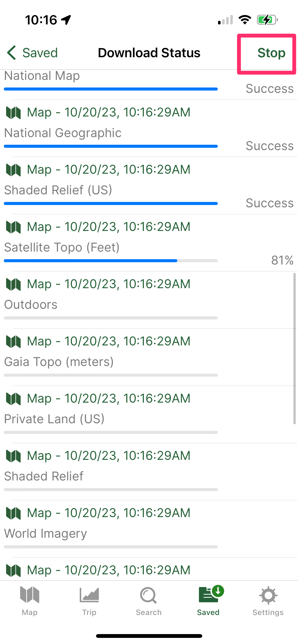Viewport: 298px width, 644px height.
Task: Tap the Stop button to halt downloads
Action: coord(271,53)
